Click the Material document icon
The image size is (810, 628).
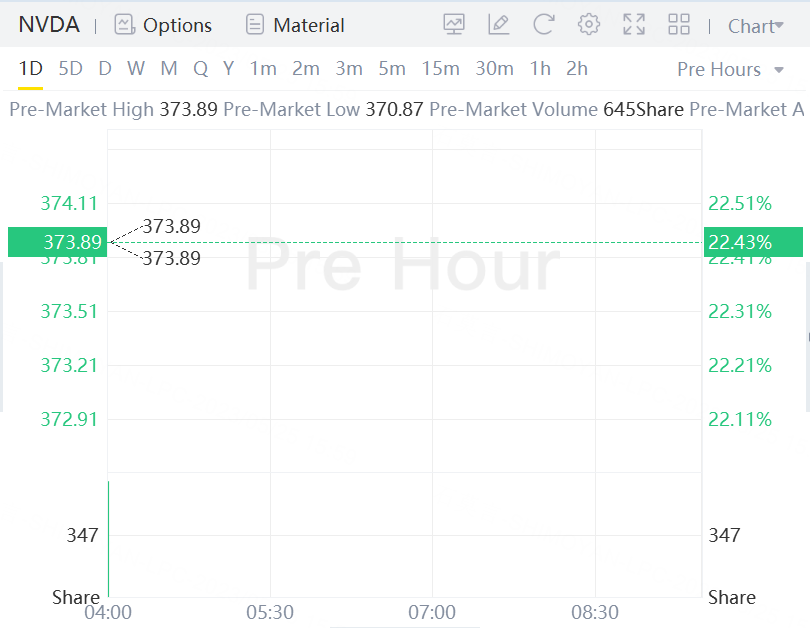point(255,25)
